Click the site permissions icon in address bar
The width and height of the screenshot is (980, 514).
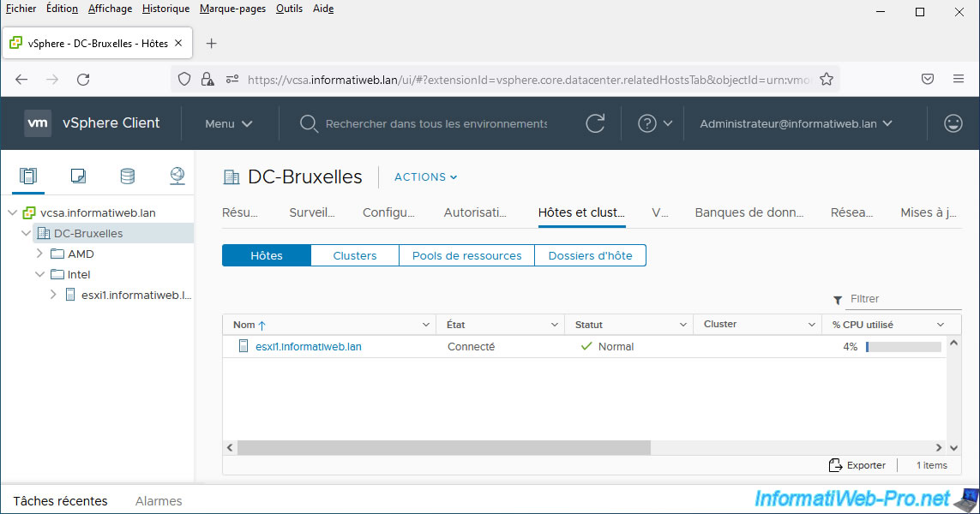pos(231,80)
